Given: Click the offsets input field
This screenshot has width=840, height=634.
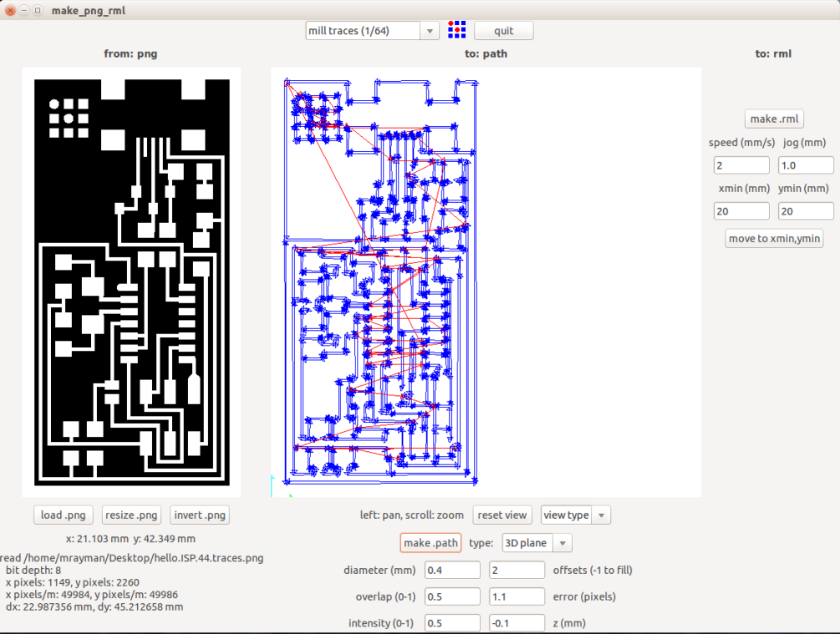Looking at the screenshot, I should point(517,571).
